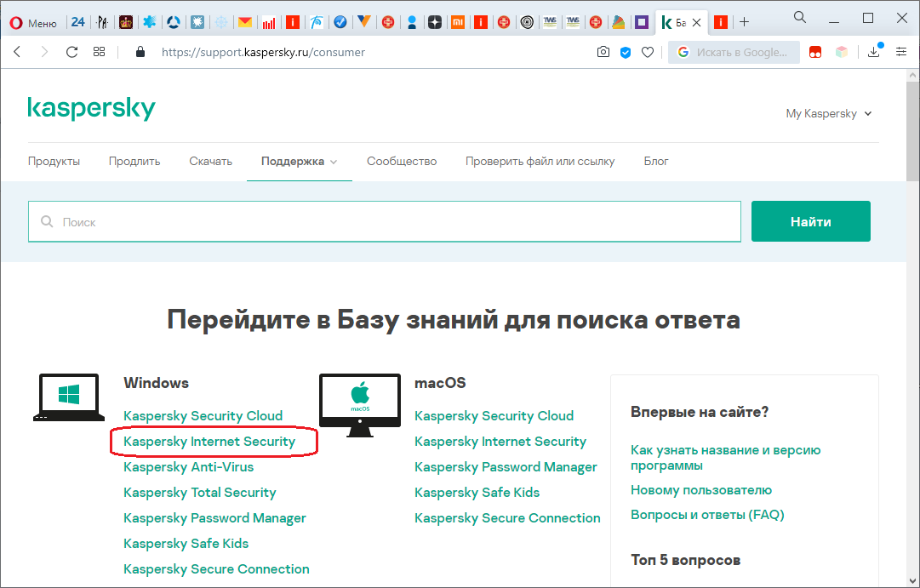Click the forward navigation arrow

44,52
